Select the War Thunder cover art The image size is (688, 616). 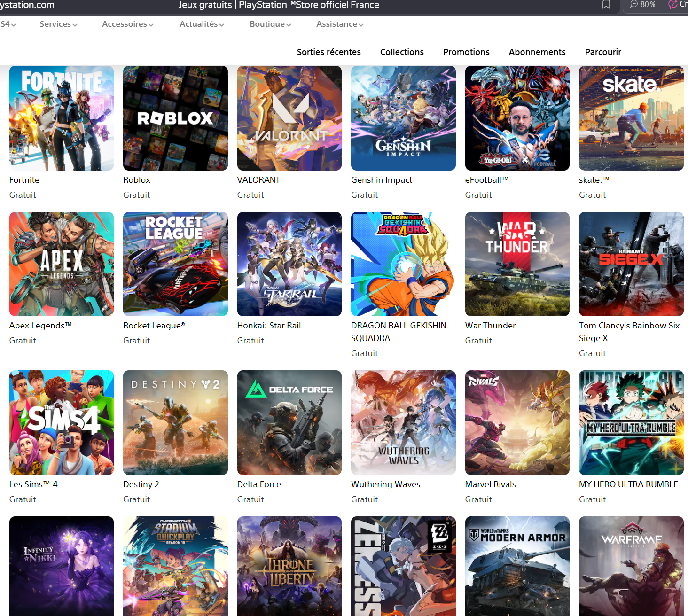(x=517, y=264)
